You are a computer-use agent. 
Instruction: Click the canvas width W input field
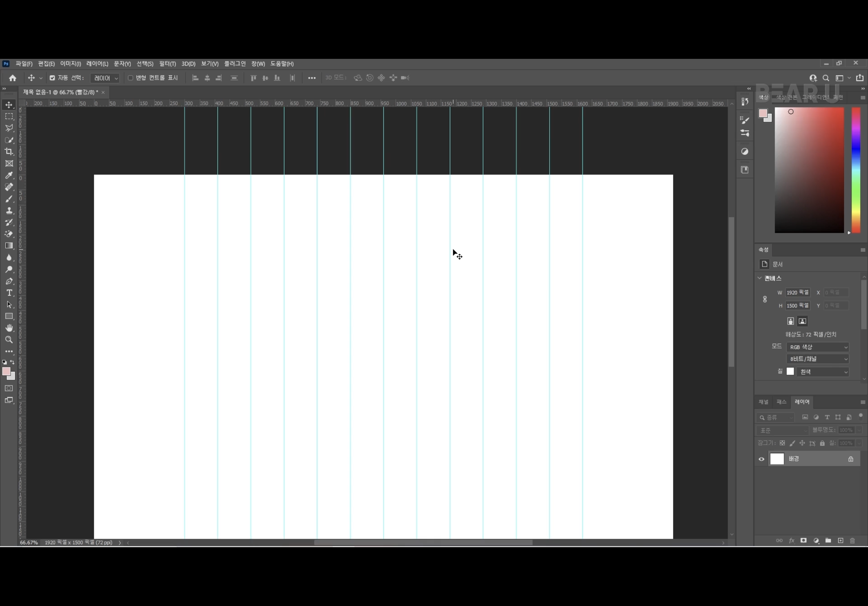797,292
